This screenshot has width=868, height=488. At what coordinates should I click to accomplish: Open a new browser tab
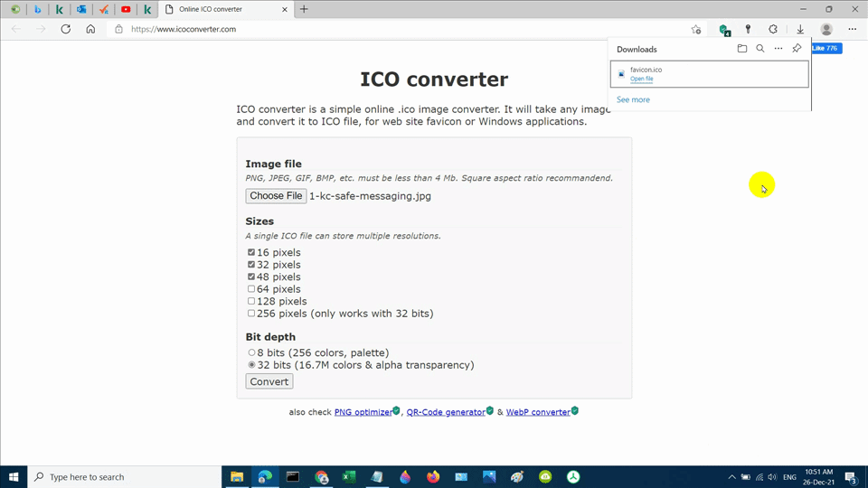(x=304, y=9)
